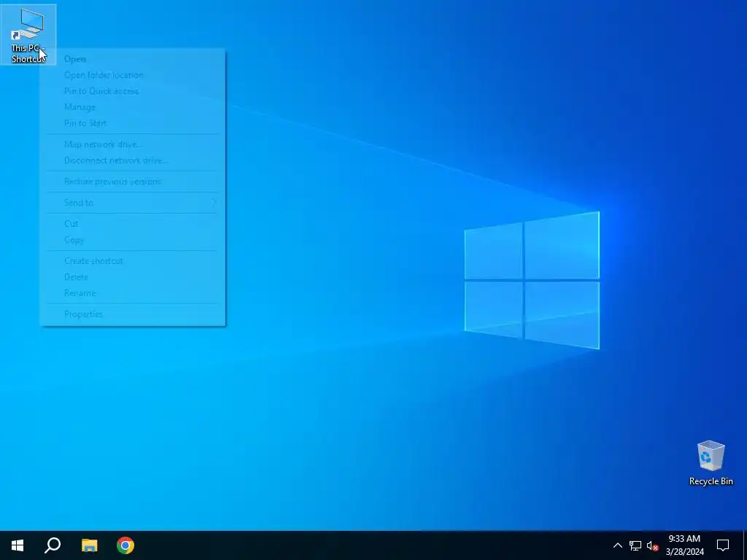The width and height of the screenshot is (747, 560).
Task: Choose Pin to Start
Action: (133, 123)
